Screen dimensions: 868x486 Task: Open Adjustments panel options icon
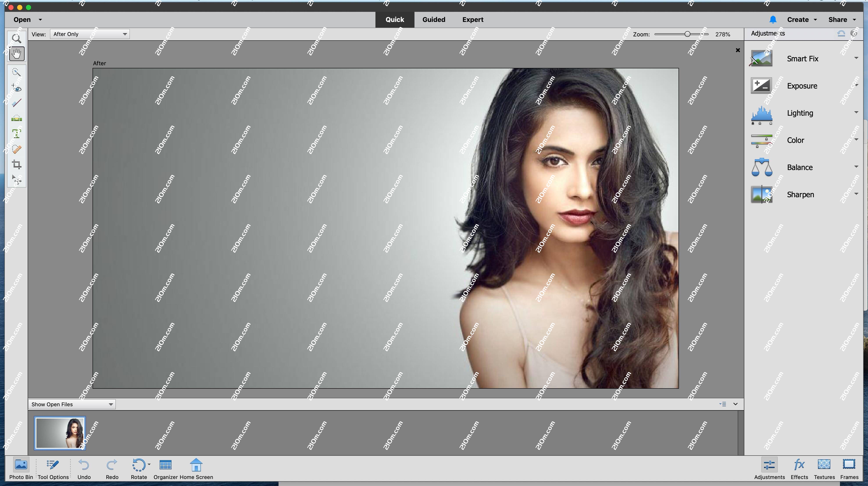854,33
